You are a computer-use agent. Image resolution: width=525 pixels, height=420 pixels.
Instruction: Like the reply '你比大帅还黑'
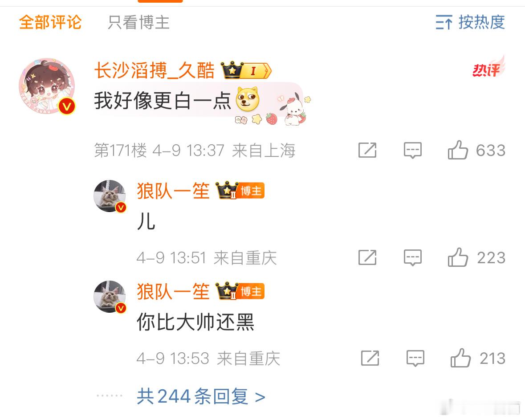coord(460,358)
